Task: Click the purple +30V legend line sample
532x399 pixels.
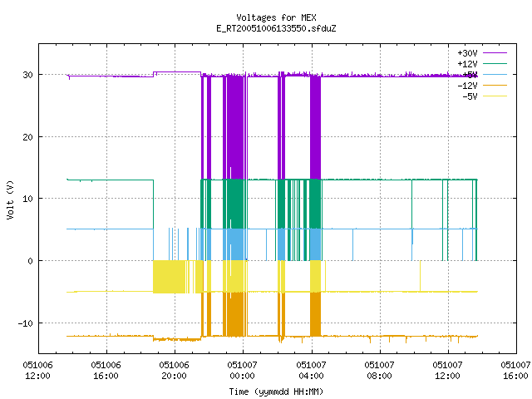Action: [x=495, y=53]
